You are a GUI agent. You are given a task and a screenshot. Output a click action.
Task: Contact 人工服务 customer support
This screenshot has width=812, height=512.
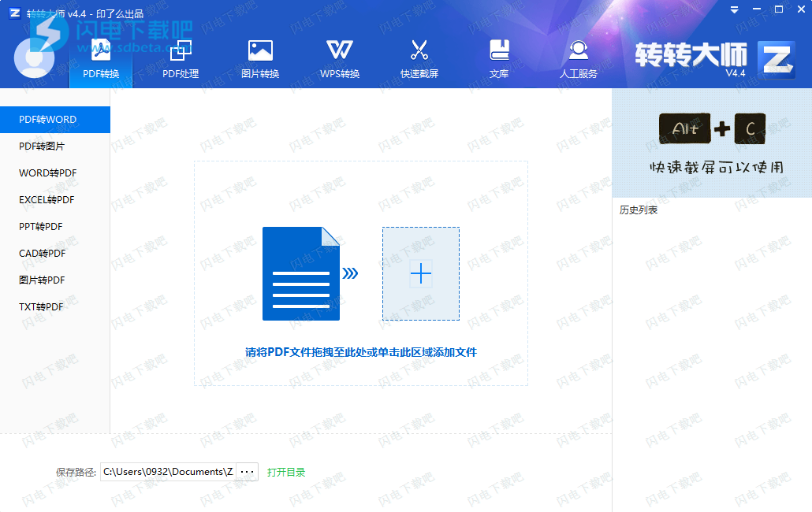pos(579,58)
